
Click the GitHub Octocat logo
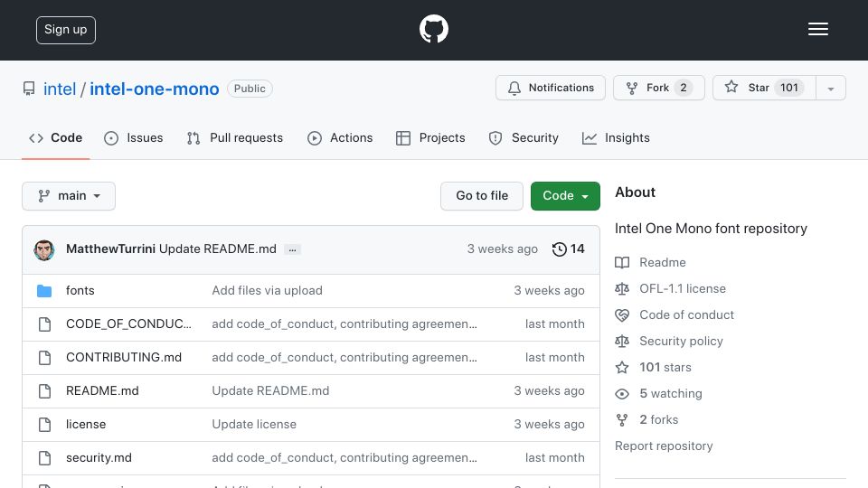tap(433, 29)
